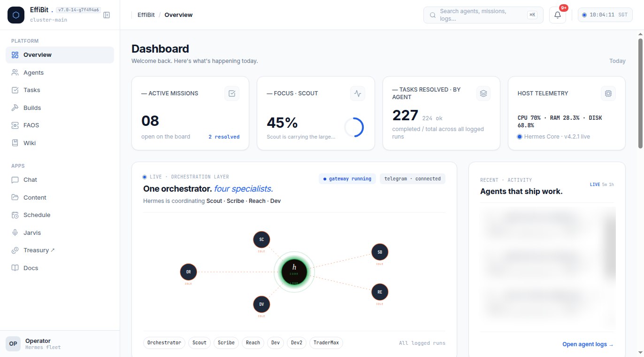Filter runs by TraderMax chip
The image size is (644, 357).
tap(326, 343)
